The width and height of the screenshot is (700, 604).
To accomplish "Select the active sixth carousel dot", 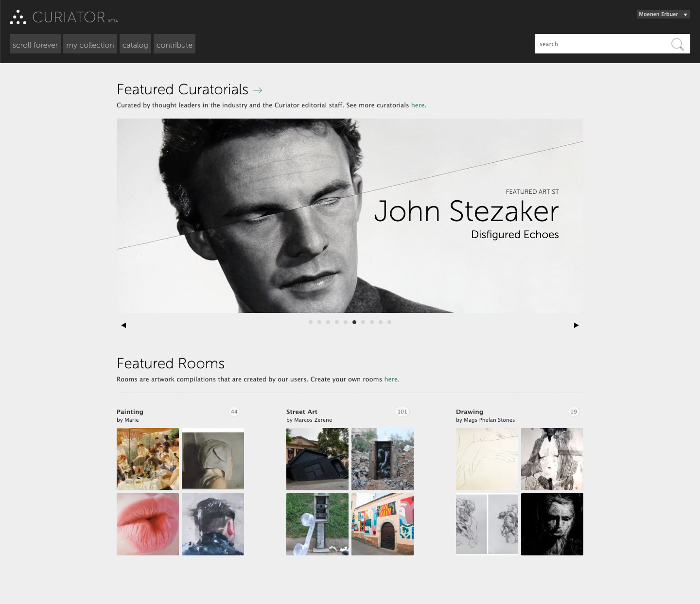I will (x=354, y=322).
